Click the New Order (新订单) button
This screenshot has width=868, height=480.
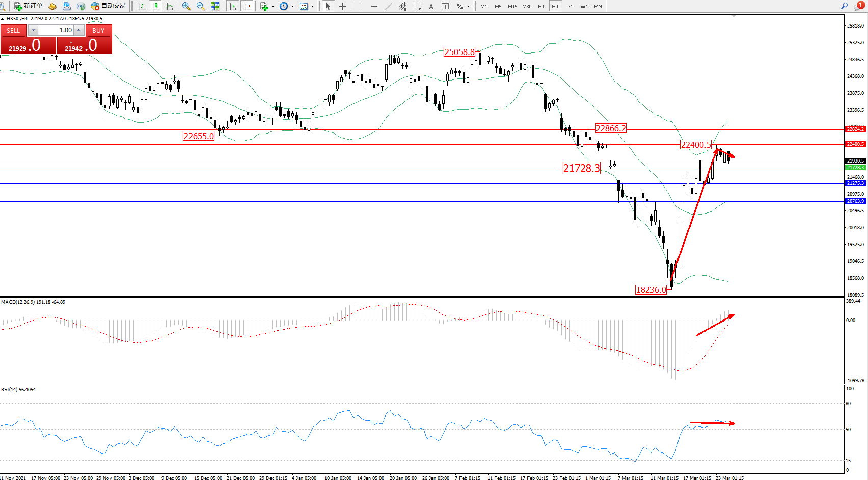click(28, 6)
